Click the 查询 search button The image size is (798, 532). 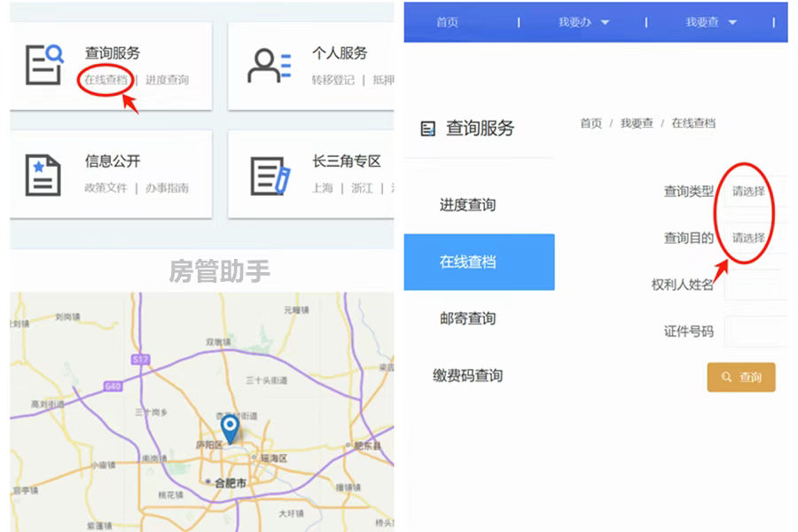point(742,376)
